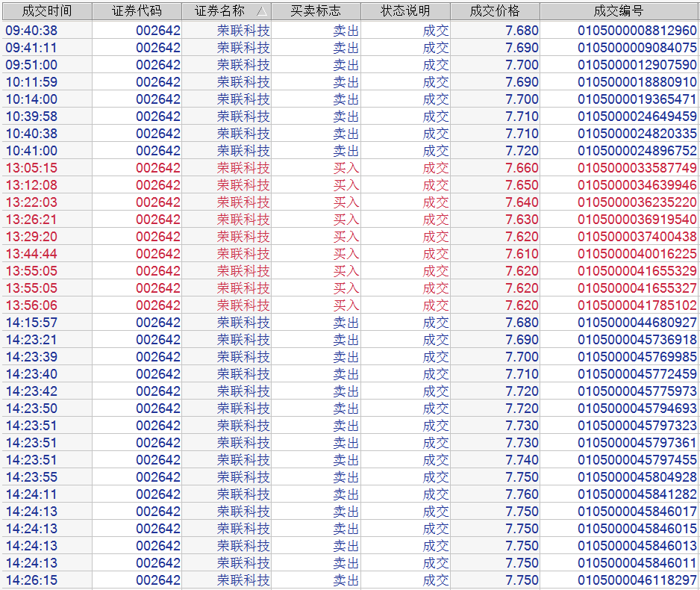Select trade time 14:15:57

coord(31,323)
